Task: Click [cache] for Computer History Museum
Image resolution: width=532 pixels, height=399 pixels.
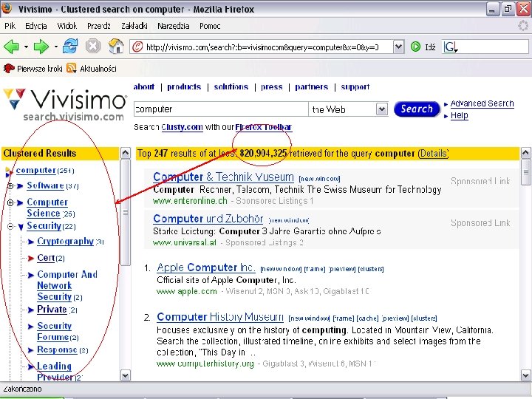Action: click(367, 318)
